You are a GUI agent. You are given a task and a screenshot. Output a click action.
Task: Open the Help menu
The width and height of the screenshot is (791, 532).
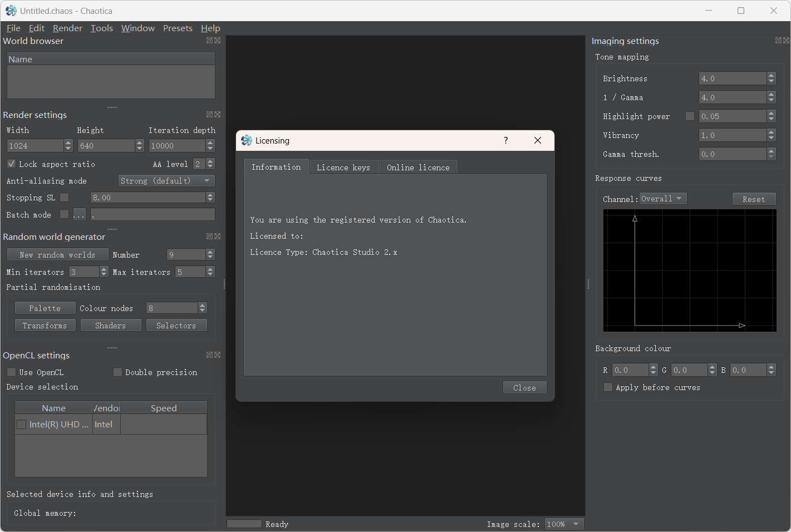210,28
